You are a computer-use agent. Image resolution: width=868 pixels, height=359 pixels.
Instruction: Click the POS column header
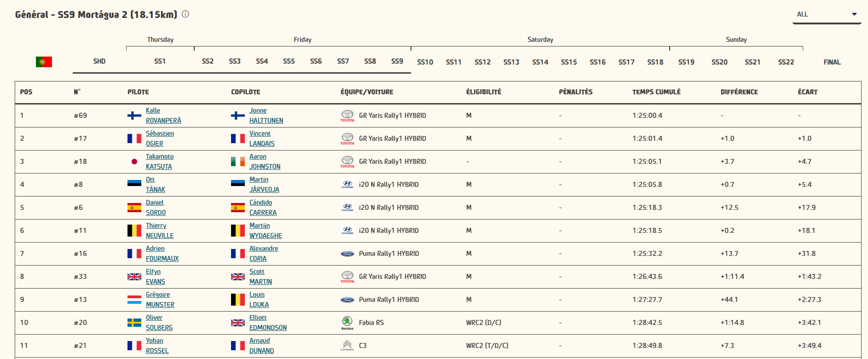coord(26,92)
